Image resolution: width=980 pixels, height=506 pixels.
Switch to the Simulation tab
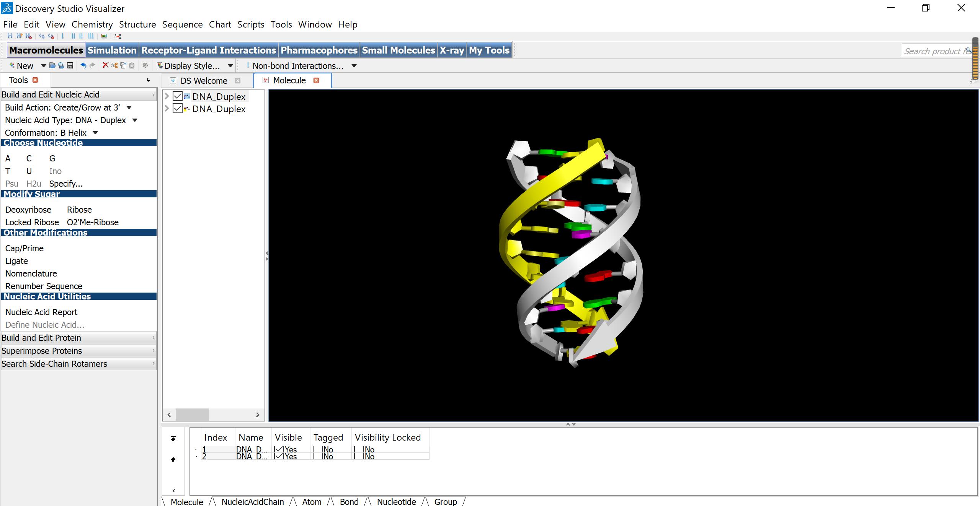pos(112,50)
